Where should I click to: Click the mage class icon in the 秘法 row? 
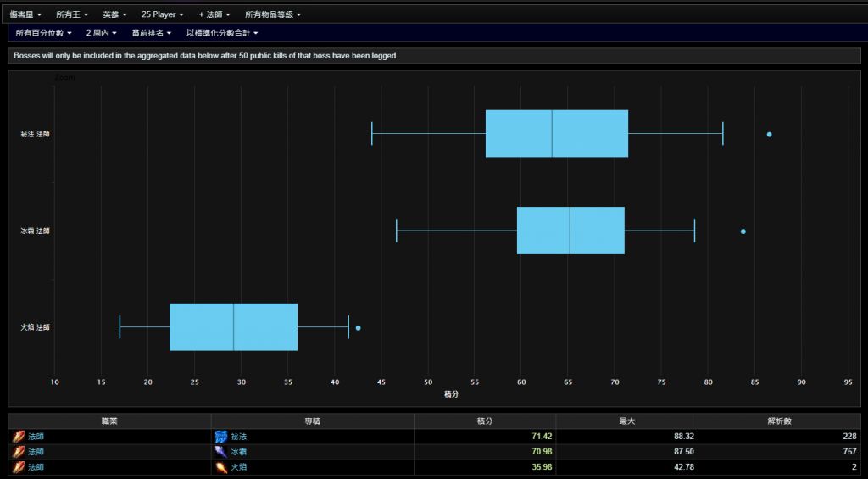(x=19, y=436)
